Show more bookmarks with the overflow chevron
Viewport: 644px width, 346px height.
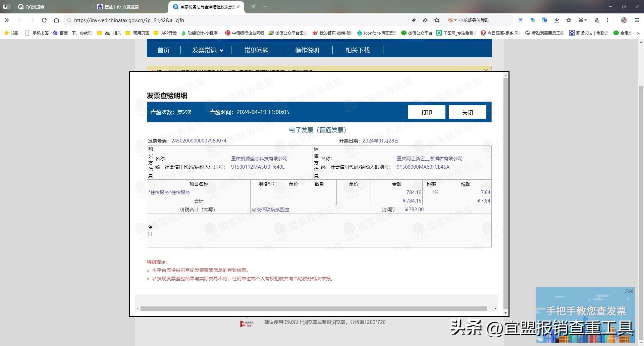coord(638,33)
